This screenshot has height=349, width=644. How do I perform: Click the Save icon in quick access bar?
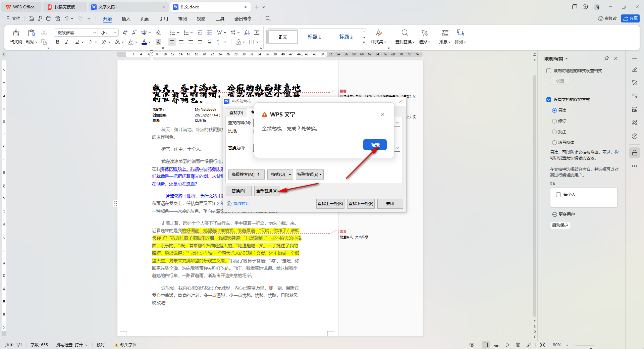(31, 18)
